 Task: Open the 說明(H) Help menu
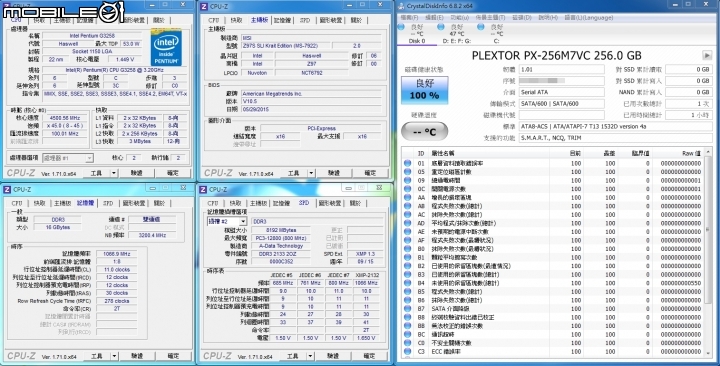[x=547, y=17]
